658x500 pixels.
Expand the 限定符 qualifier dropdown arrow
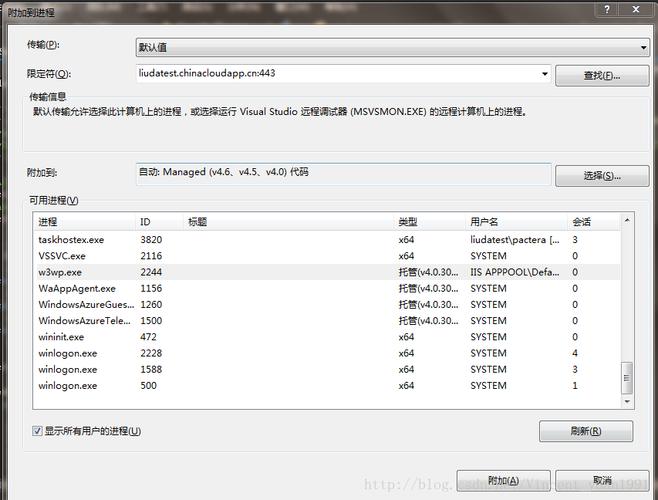[x=544, y=74]
